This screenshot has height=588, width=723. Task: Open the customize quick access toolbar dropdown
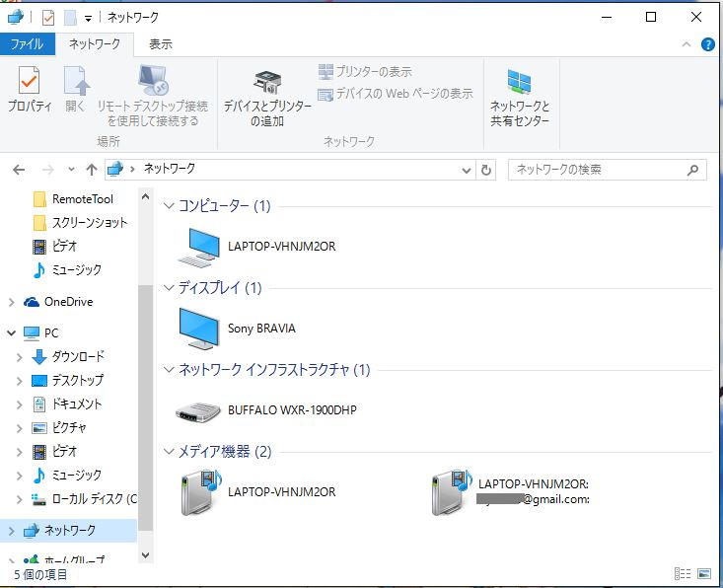point(88,19)
